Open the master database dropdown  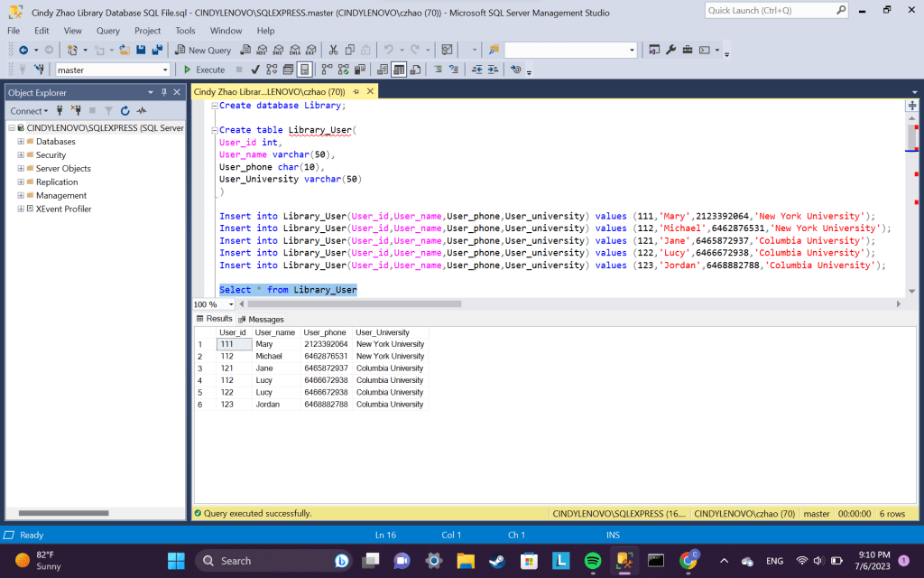tap(165, 70)
